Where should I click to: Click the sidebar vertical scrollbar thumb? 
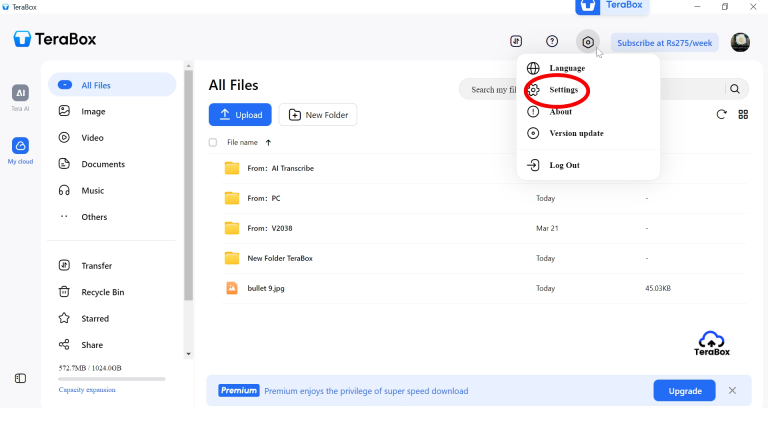tap(189, 185)
